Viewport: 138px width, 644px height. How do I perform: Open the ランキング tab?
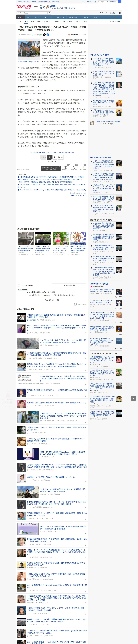click(86, 17)
